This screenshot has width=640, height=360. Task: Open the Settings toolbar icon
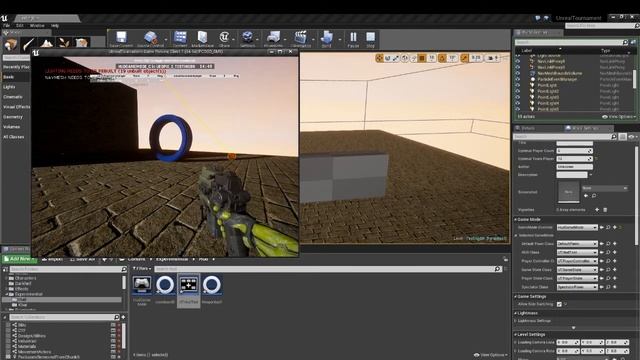[x=247, y=39]
